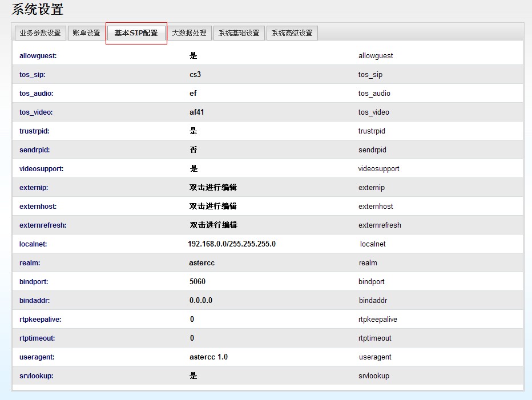Click the tos_sip value cs3
Screen dimensions: 532x400
(195, 75)
